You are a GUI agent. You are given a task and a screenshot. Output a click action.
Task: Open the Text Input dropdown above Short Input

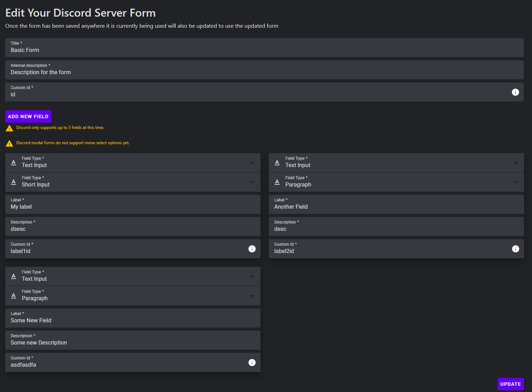pos(133,163)
